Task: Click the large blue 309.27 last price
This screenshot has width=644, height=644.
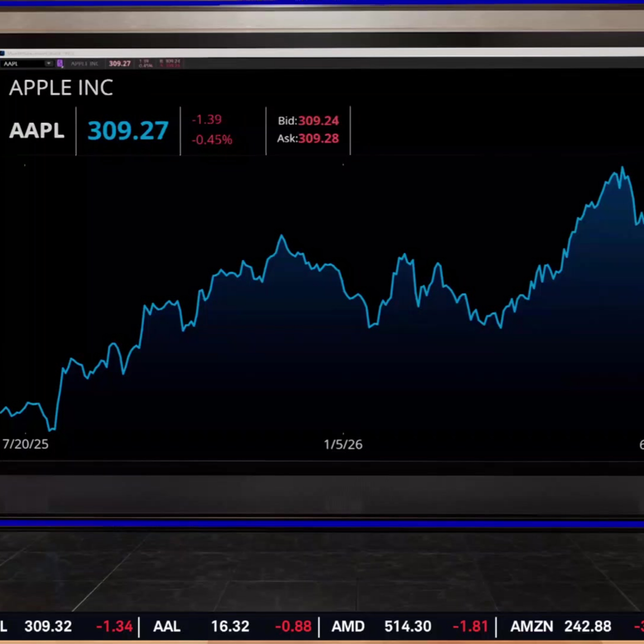Action: pyautogui.click(x=128, y=130)
